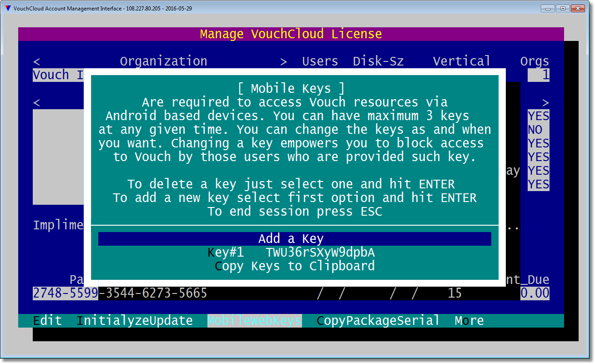
Task: Click the Orgs column header
Action: (x=535, y=61)
